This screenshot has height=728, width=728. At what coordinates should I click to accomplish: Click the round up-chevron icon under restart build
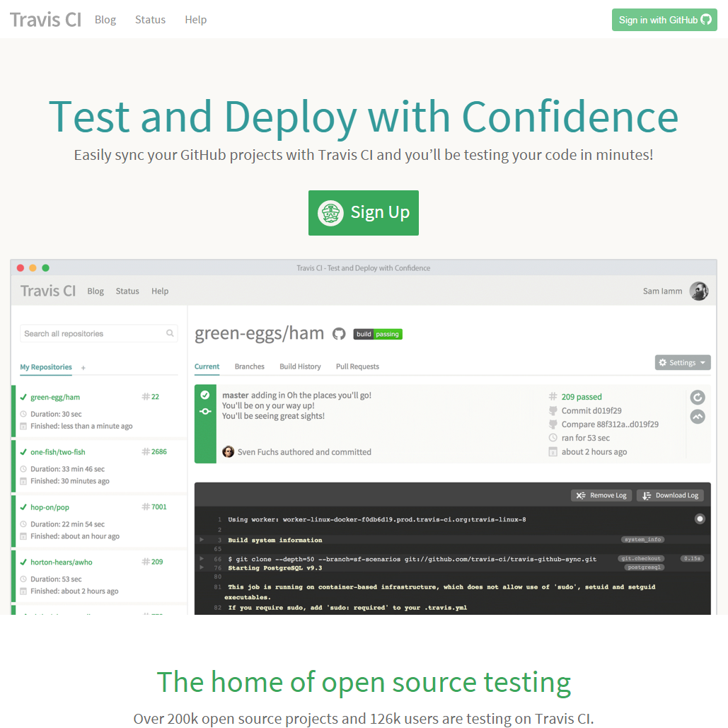698,417
